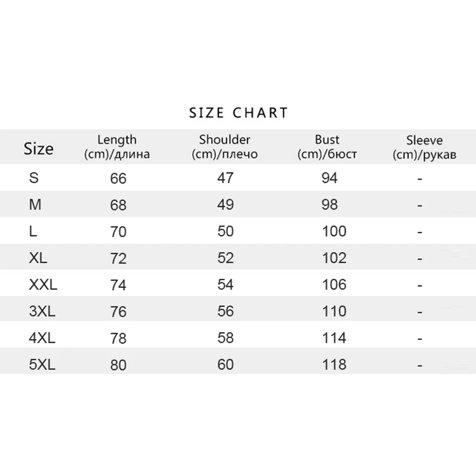This screenshot has width=476, height=476.
Task: Click length value 72 for size XL
Action: [118, 258]
